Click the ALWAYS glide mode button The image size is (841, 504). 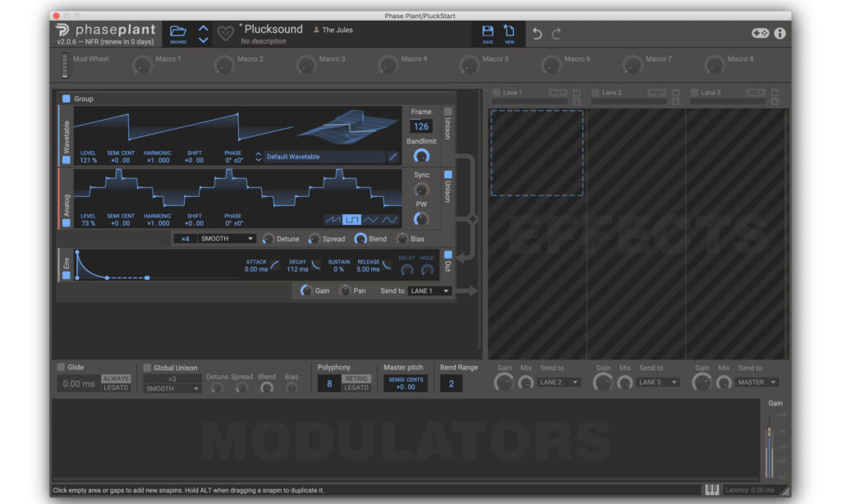point(116,378)
